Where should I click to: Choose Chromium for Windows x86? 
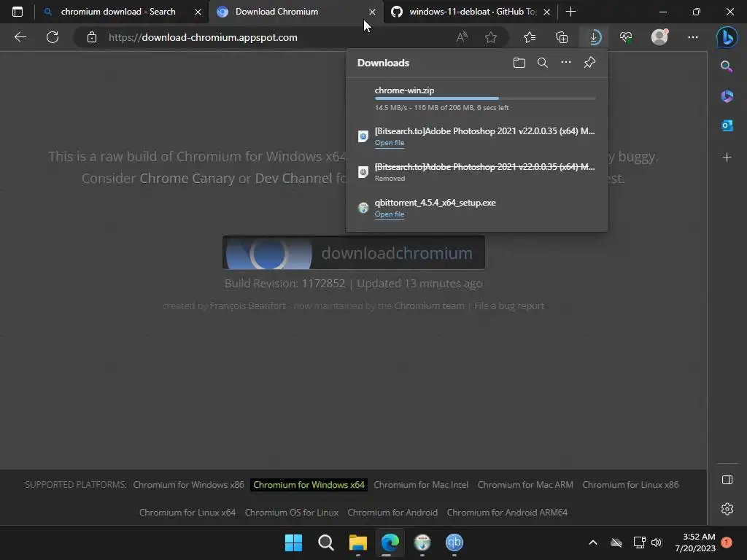(x=188, y=485)
